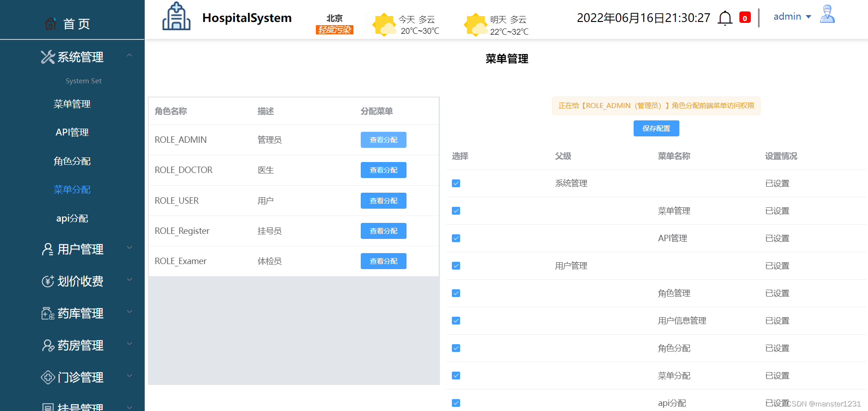Click the doctor avatar icon
868x411 pixels.
(827, 14)
